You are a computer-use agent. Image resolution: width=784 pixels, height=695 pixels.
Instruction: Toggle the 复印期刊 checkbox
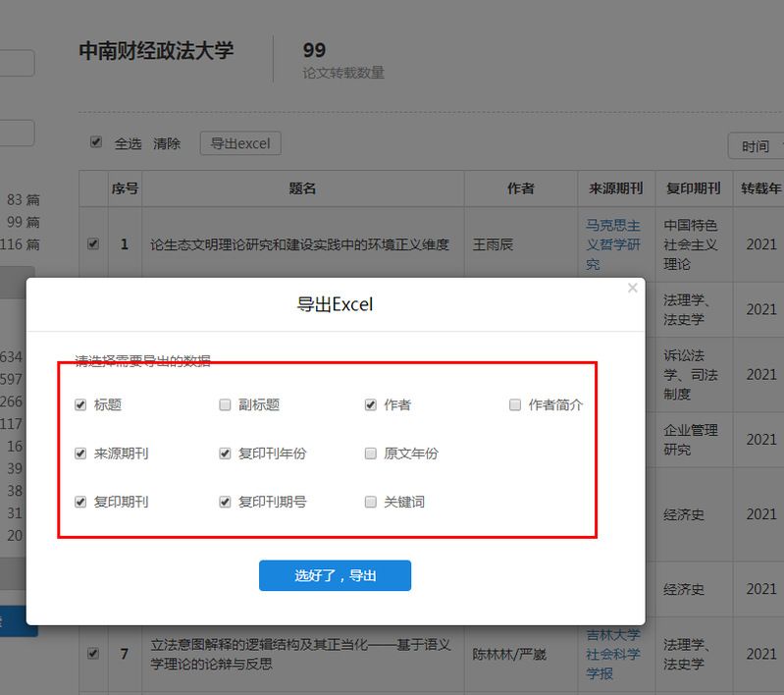click(x=80, y=502)
